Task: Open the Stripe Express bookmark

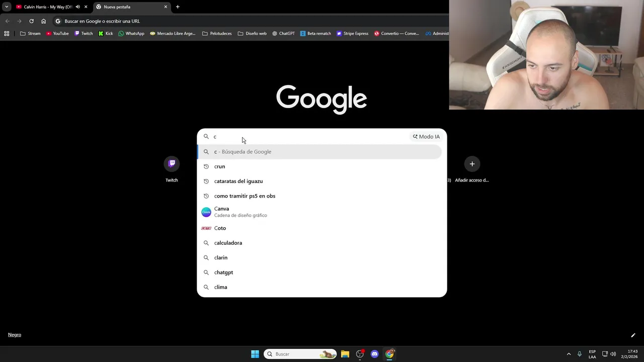Action: (x=352, y=34)
